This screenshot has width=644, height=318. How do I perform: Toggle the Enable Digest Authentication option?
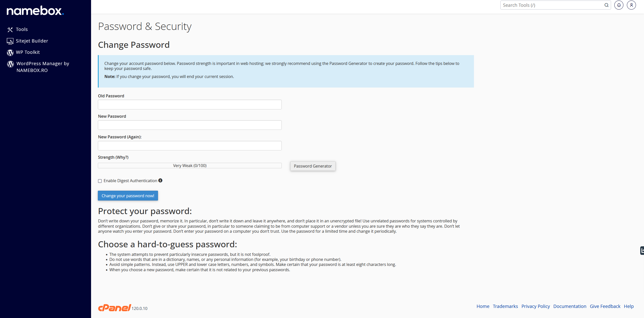pos(100,181)
